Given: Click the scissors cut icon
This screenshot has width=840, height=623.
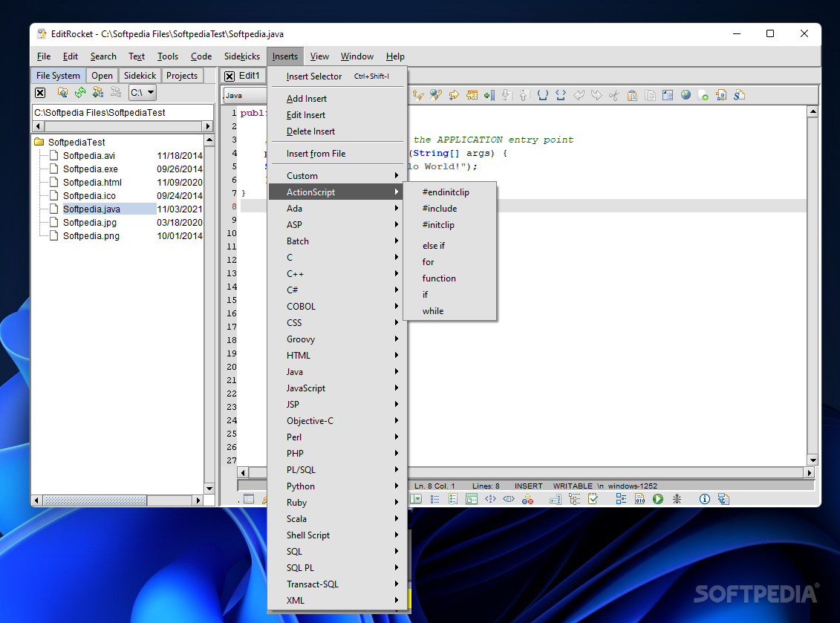Looking at the screenshot, I should click(614, 95).
